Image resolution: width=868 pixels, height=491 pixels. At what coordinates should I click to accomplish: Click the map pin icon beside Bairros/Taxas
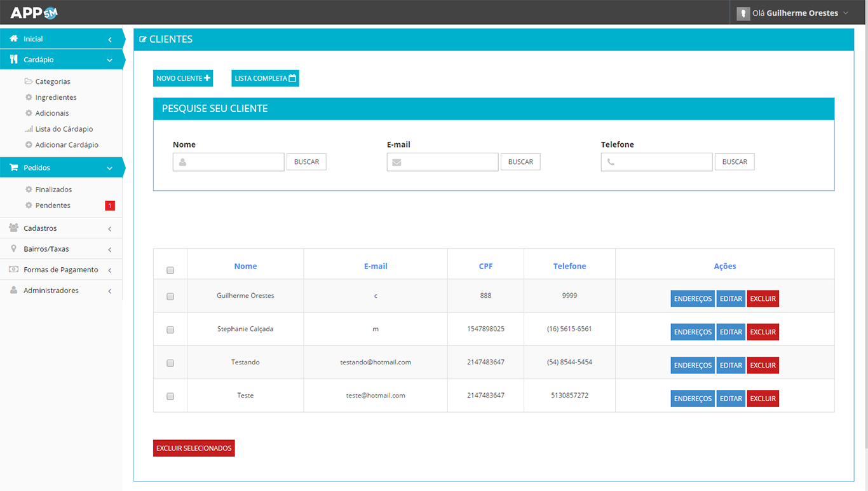pyautogui.click(x=13, y=249)
